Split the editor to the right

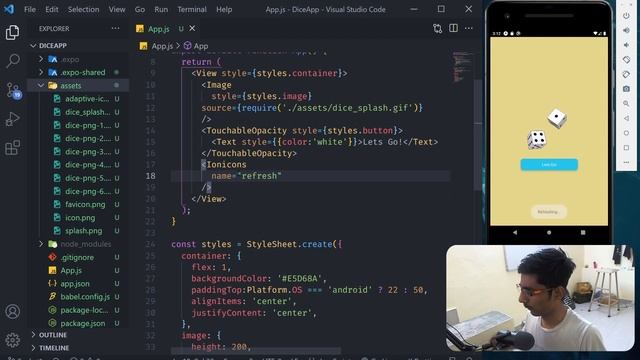pyautogui.click(x=453, y=28)
